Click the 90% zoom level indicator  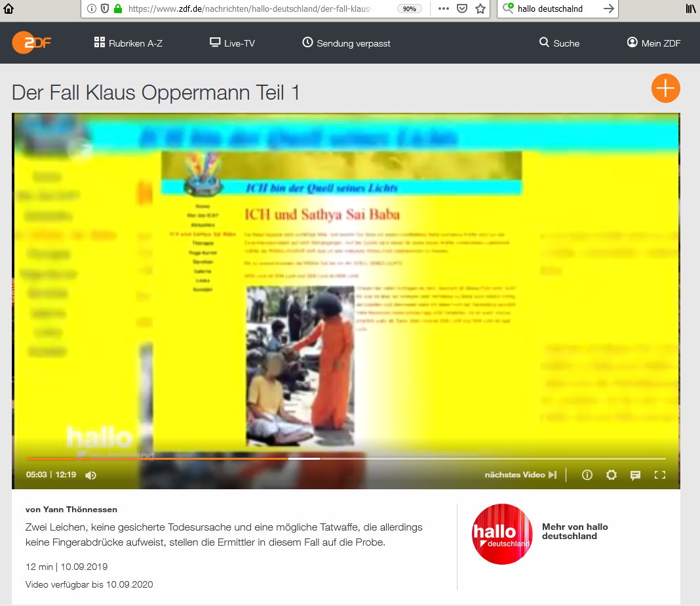coord(410,9)
